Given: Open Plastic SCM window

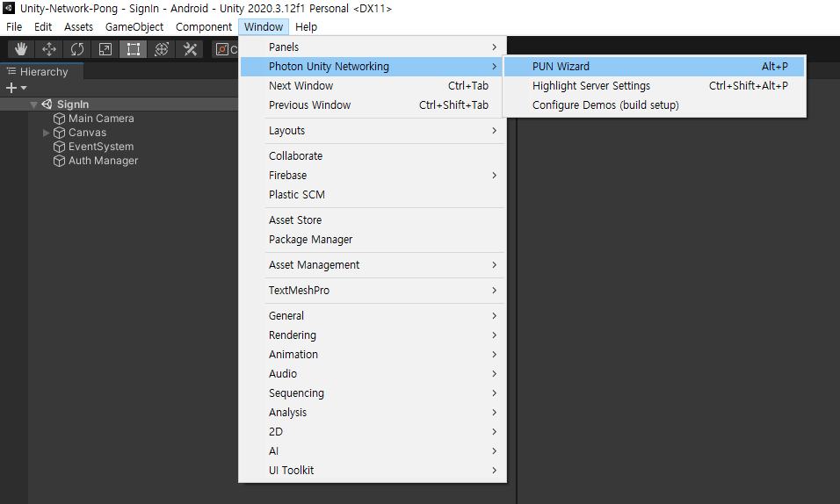Looking at the screenshot, I should (373, 194).
